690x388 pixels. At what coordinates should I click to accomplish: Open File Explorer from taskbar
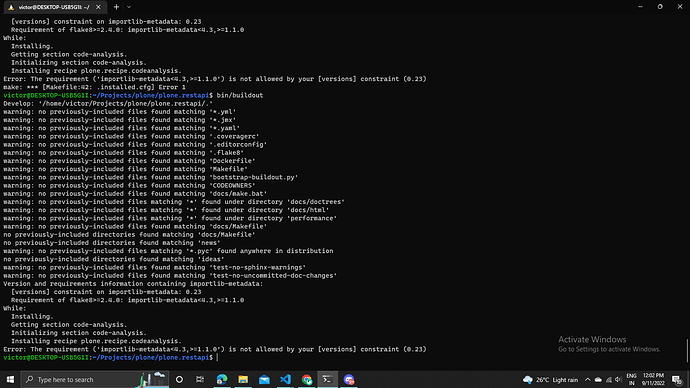243,379
